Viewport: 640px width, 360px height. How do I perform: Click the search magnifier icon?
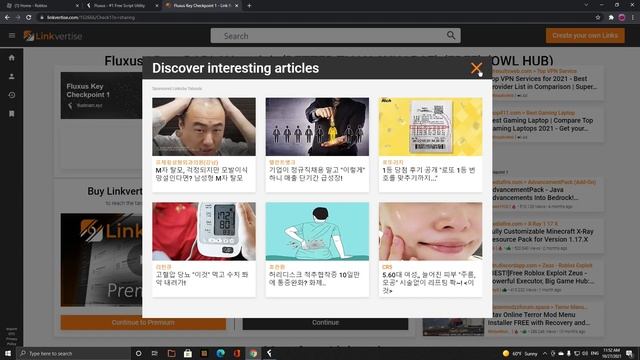451,36
